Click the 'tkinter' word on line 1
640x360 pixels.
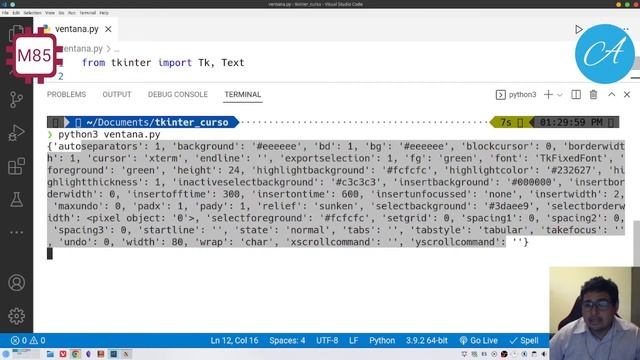(x=131, y=63)
